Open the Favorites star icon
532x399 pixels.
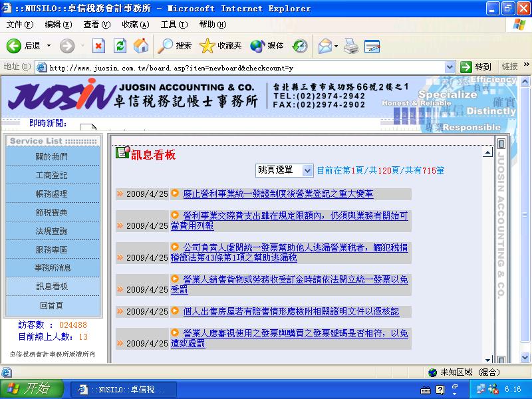pos(207,46)
